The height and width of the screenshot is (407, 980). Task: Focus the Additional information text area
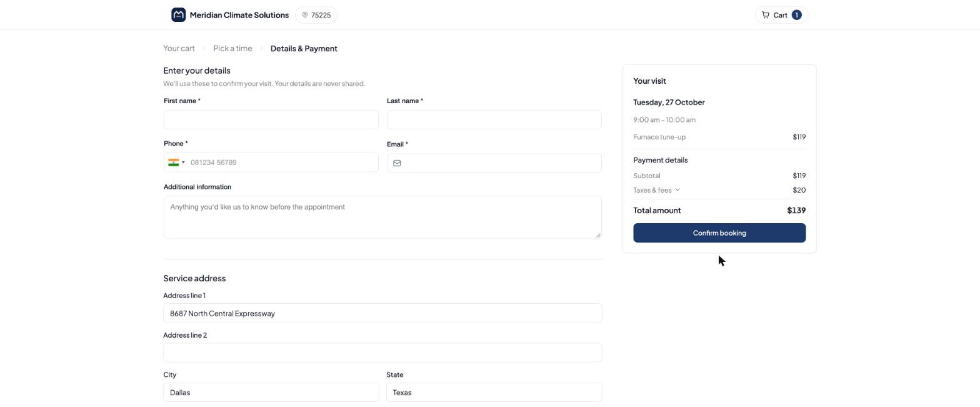pos(382,217)
